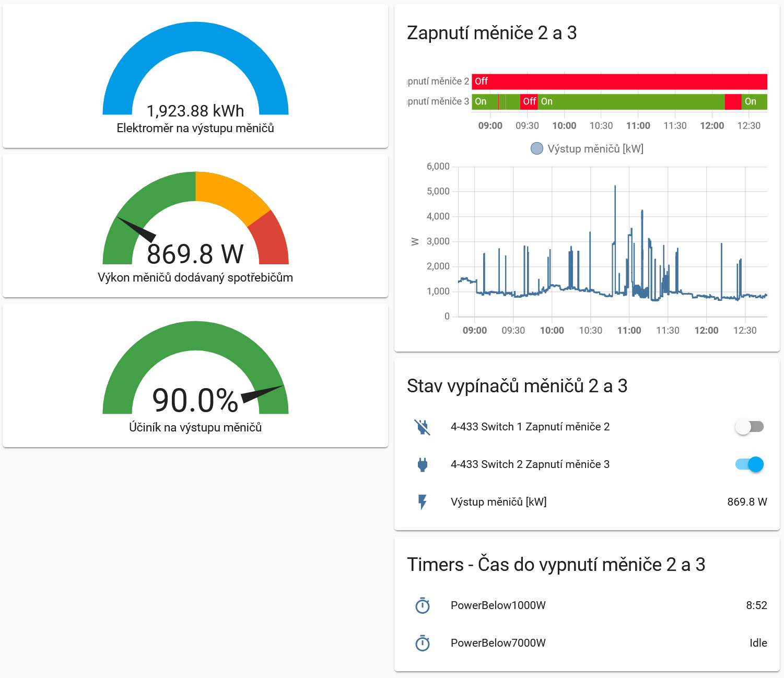Click the PowerBelow7000W stopwatch icon
The height and width of the screenshot is (678, 784).
point(423,643)
